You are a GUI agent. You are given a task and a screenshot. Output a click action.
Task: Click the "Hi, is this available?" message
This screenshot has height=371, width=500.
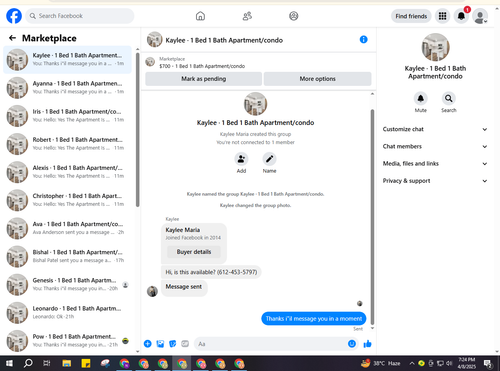(211, 272)
